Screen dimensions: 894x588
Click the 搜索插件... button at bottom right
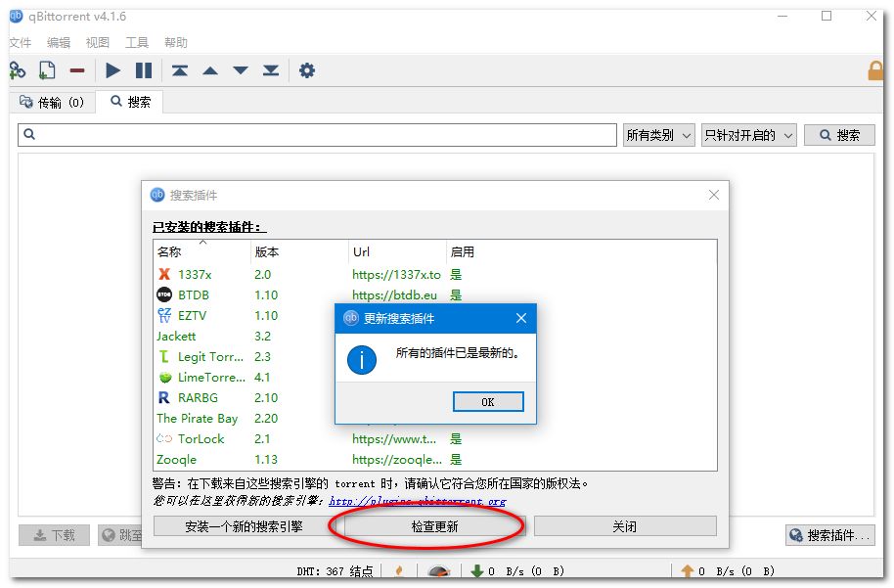tap(830, 535)
